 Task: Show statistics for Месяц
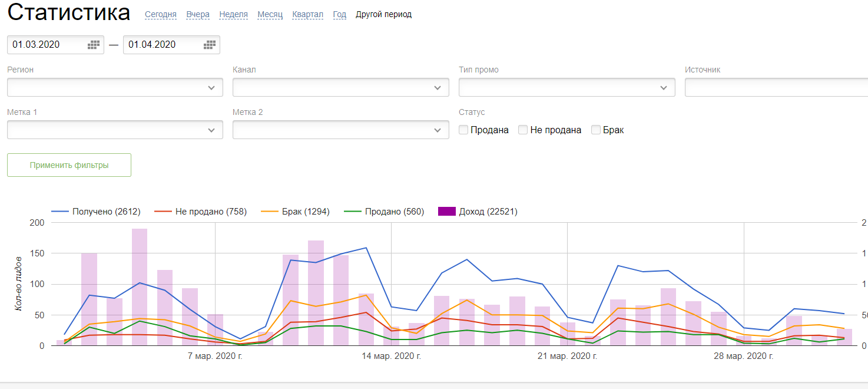(x=270, y=15)
